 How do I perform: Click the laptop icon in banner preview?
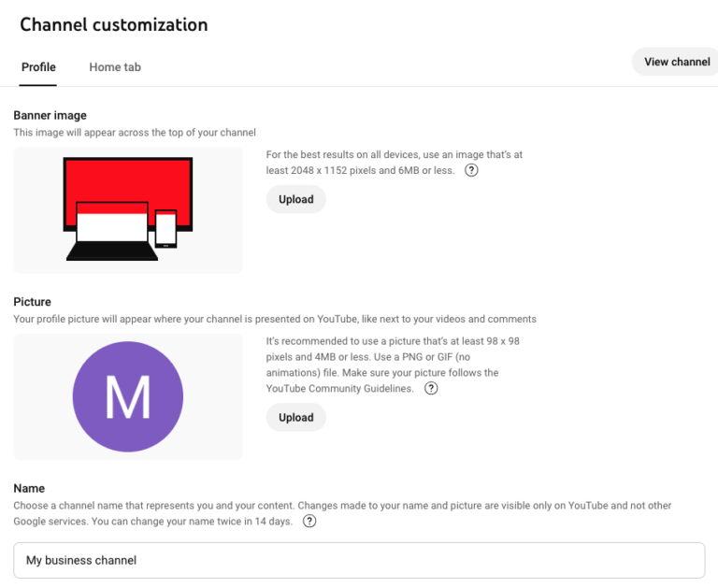tap(111, 231)
